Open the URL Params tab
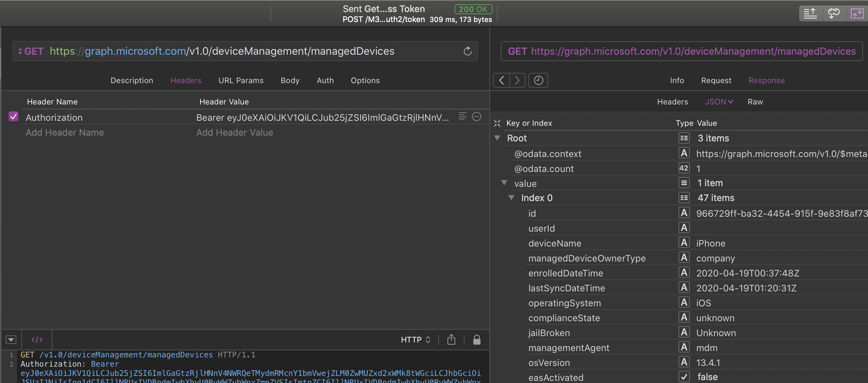The width and height of the screenshot is (868, 383). click(241, 81)
